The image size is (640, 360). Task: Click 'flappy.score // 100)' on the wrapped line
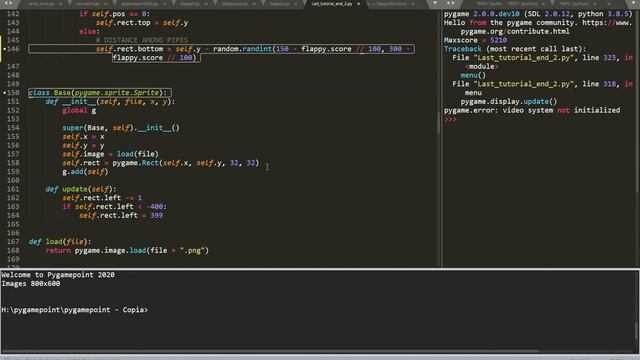[155, 58]
